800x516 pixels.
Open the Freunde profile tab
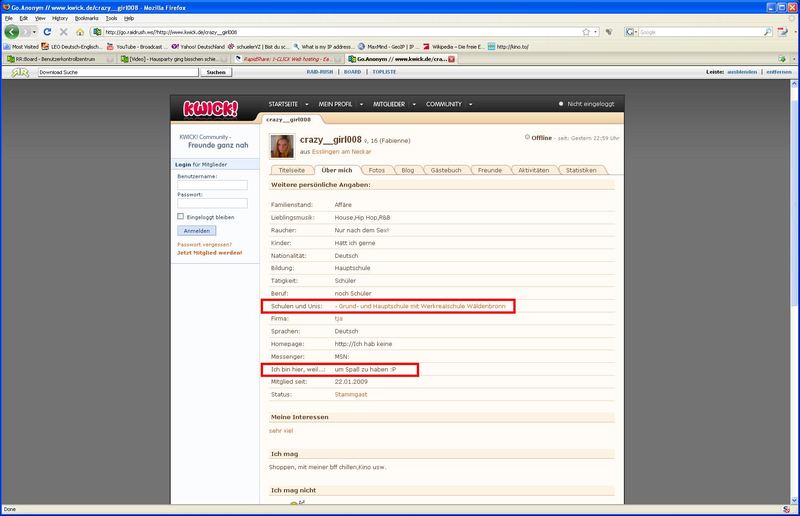tap(490, 170)
